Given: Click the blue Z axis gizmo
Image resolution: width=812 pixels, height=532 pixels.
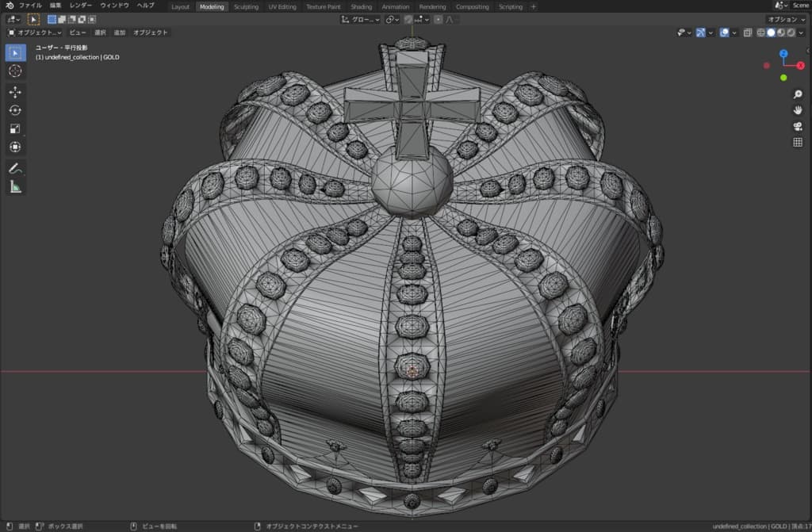Looking at the screenshot, I should pyautogui.click(x=783, y=54).
